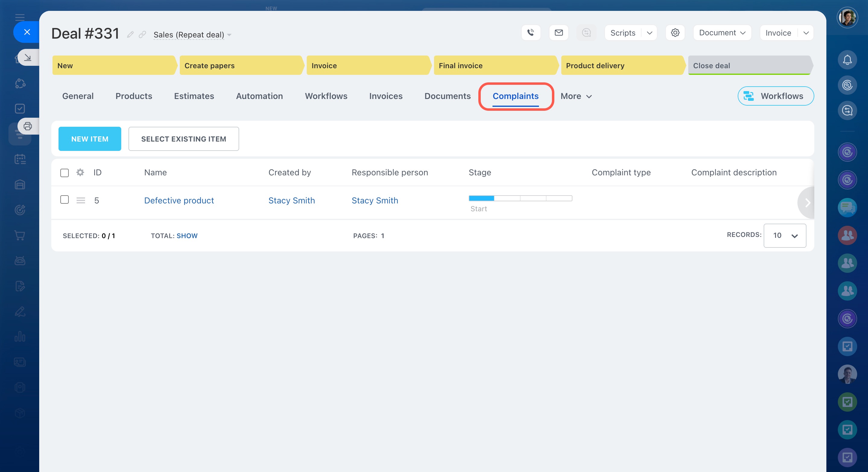Open the Document dropdown menu

722,33
